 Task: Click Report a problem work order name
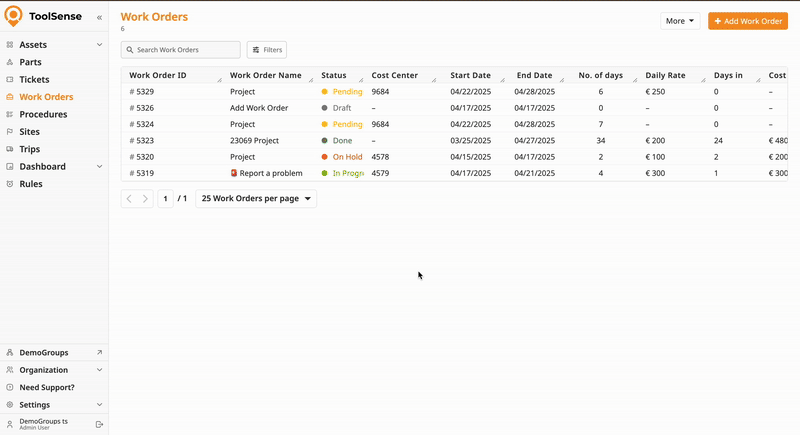tap(271, 173)
